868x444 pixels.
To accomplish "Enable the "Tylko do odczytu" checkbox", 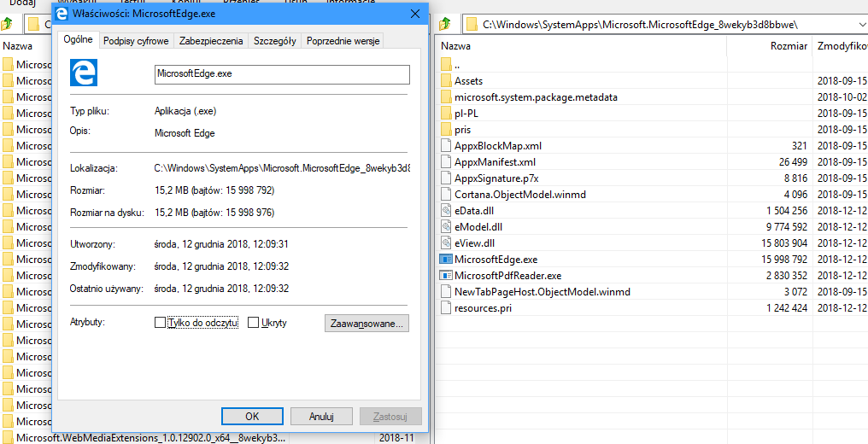I will [x=160, y=323].
